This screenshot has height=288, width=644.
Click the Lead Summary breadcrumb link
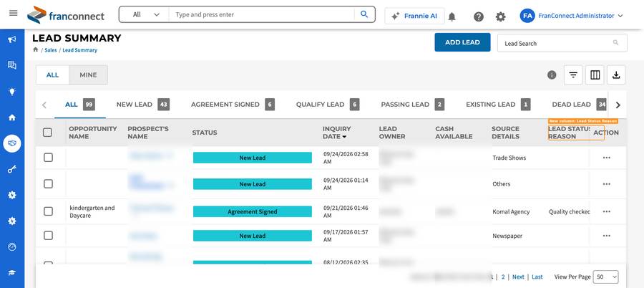pos(79,50)
